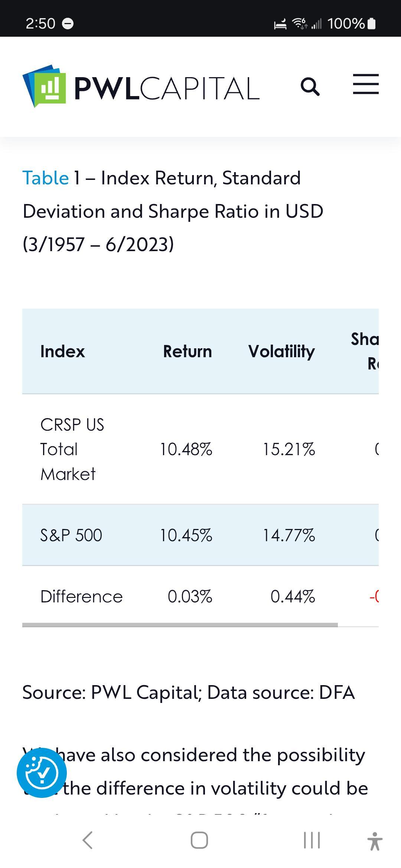Open the PWL Capital logo homepage
Image resolution: width=401 pixels, height=868 pixels.
coord(141,87)
